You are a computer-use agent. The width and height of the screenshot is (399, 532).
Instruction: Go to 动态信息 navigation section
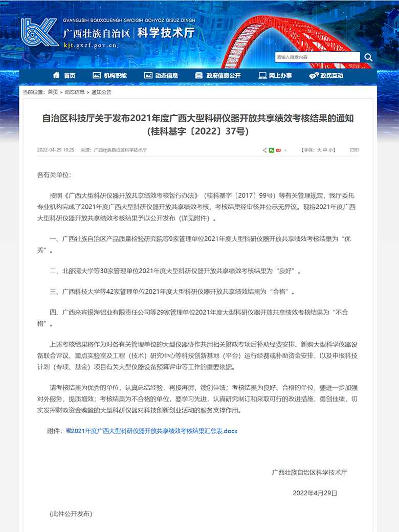(161, 76)
